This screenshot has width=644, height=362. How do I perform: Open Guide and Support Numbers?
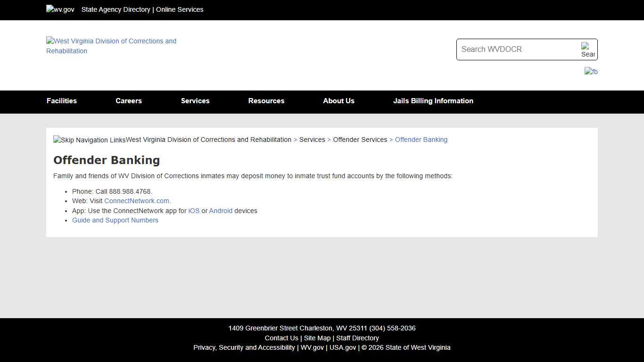point(115,220)
